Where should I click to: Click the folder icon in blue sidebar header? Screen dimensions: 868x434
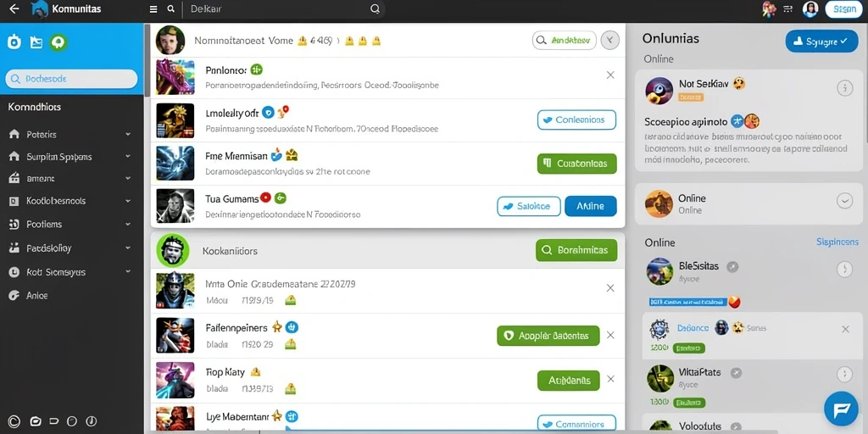(x=36, y=42)
